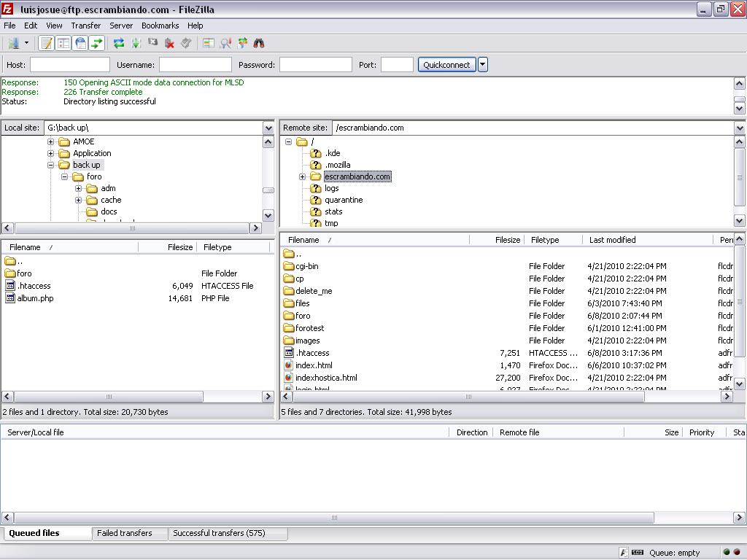Screen dimensions: 747x560
Task: Click the Password input field
Action: pyautogui.click(x=315, y=65)
